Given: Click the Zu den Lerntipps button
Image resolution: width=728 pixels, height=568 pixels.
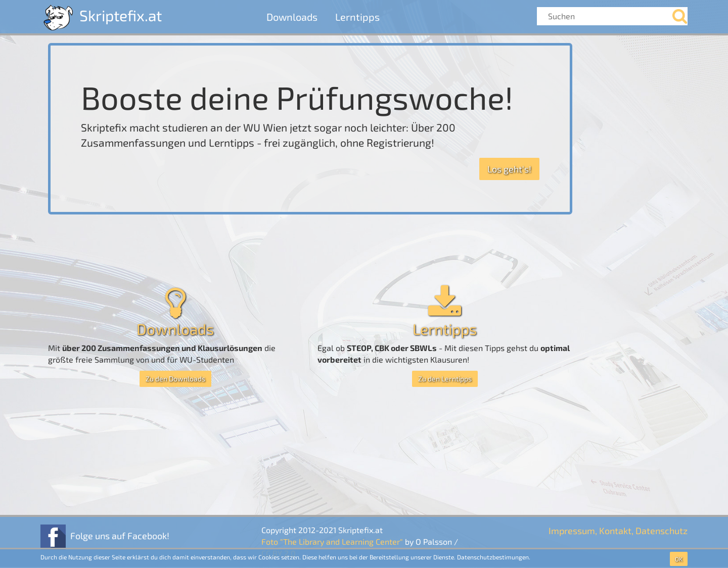Looking at the screenshot, I should (445, 379).
